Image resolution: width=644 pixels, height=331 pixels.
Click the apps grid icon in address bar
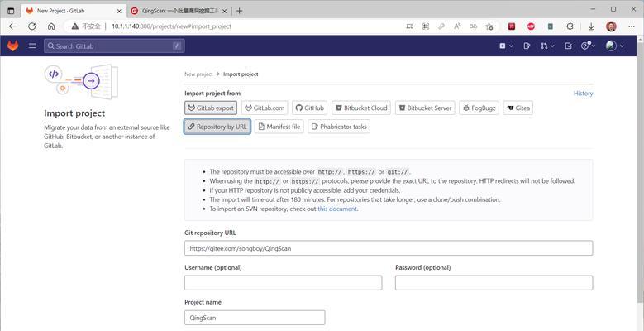[x=426, y=26]
